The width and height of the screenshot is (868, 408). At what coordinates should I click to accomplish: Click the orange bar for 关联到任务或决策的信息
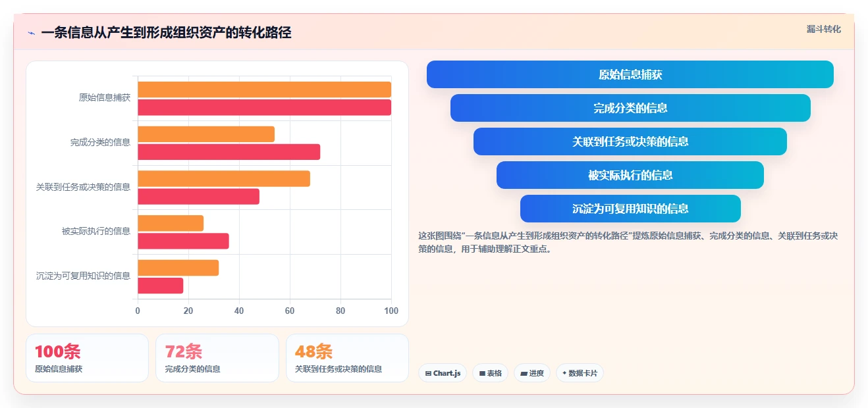click(224, 179)
